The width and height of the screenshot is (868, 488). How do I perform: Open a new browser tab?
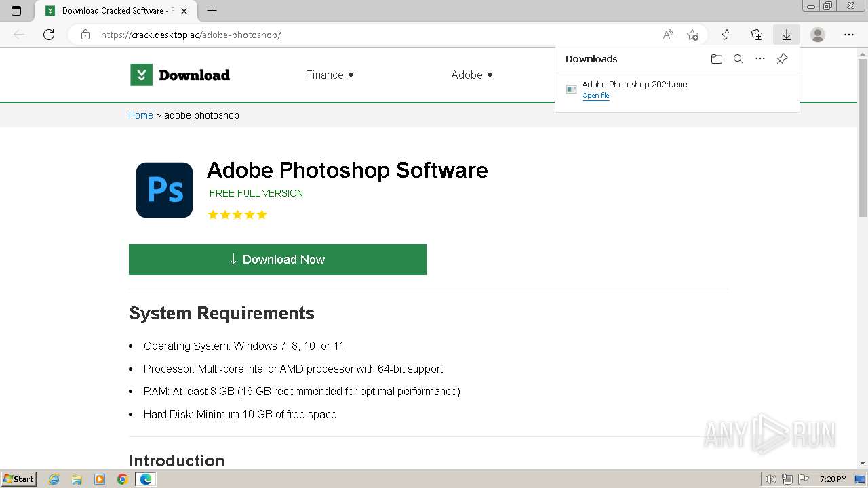click(x=212, y=11)
